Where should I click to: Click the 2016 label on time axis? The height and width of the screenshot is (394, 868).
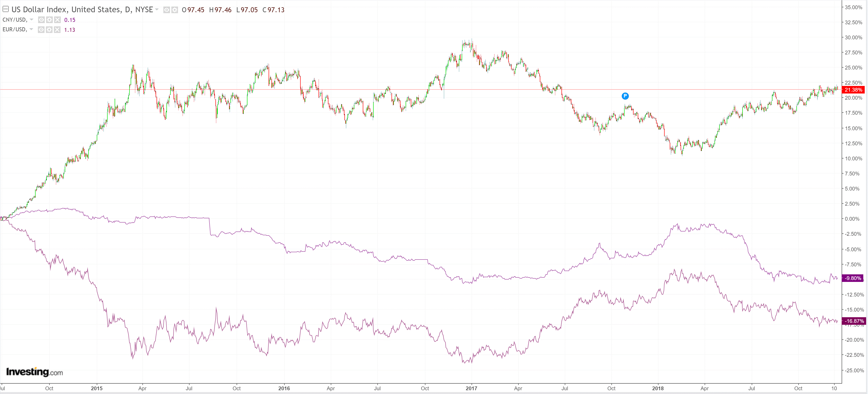click(x=284, y=388)
